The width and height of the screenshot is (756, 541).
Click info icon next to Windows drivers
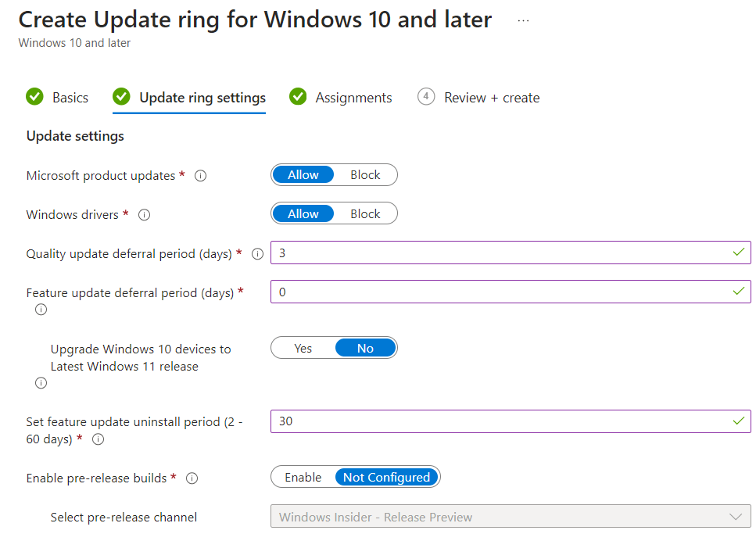click(144, 215)
